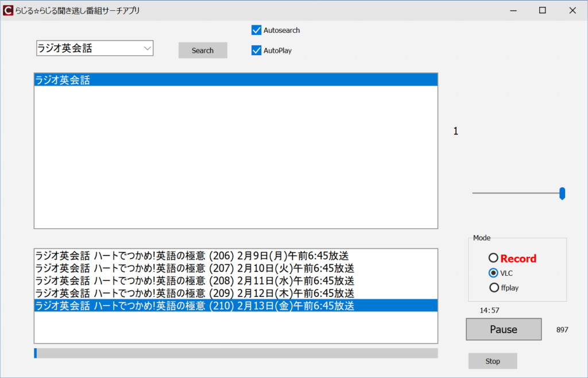Choose episode (207) broadcast 2月10日
588x378 pixels.
(194, 268)
